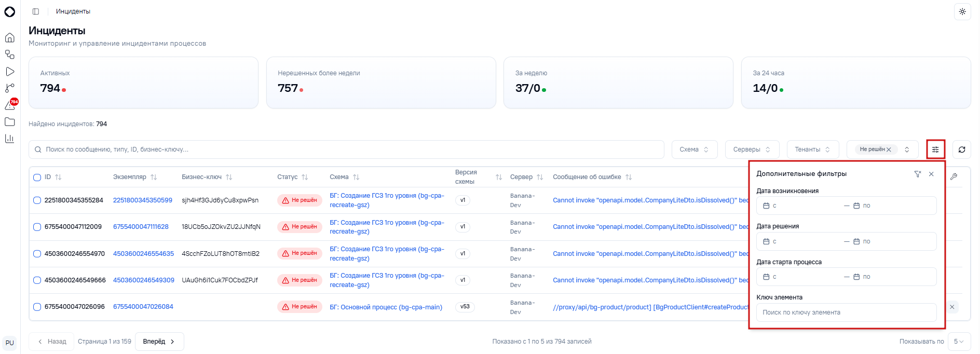Screen dimensions: 980x354
Task: Open the Home page from the sidebar
Action: pyautogui.click(x=9, y=37)
